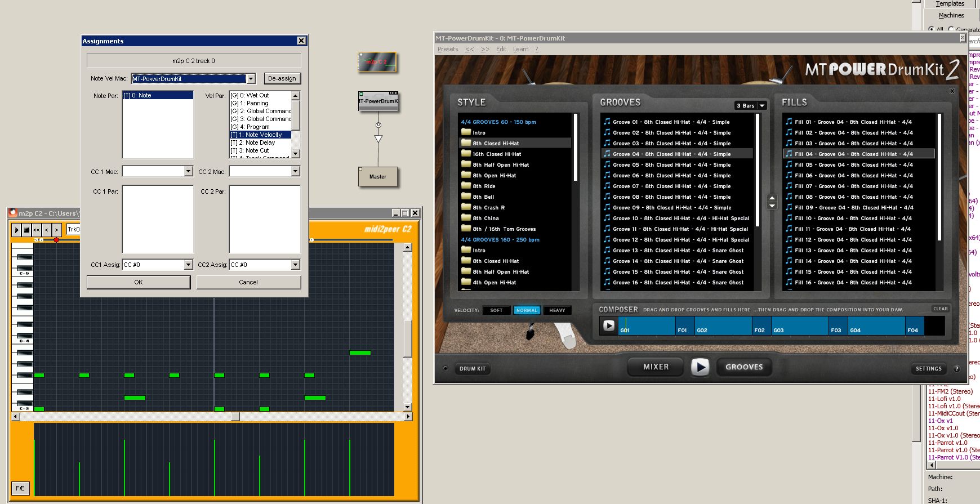Clear the Composer composition
Image resolution: width=980 pixels, height=504 pixels.
[940, 309]
